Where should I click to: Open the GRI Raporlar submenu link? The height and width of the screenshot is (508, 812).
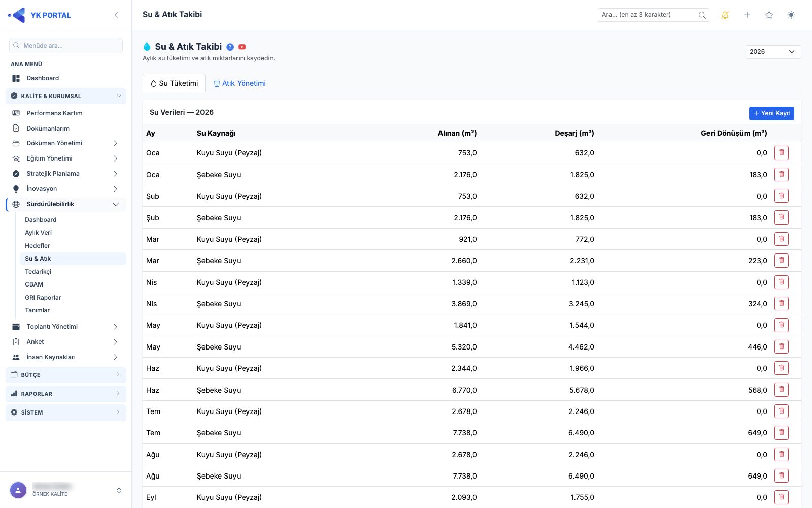coord(43,298)
